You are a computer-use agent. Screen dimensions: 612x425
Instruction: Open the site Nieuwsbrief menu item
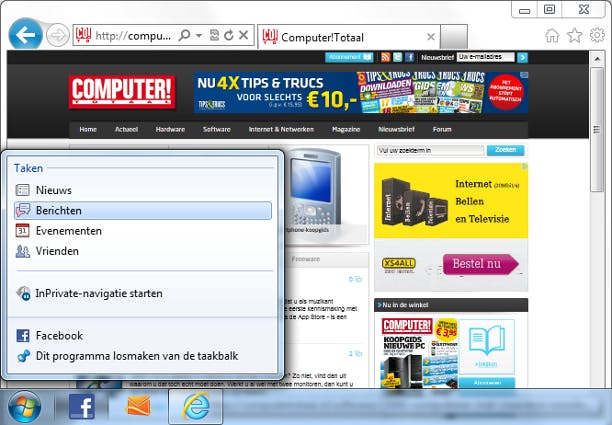[x=396, y=130]
